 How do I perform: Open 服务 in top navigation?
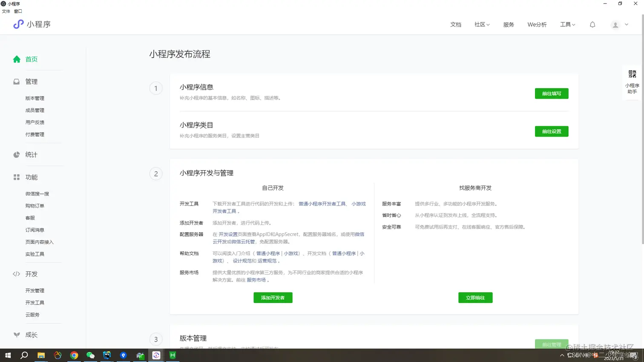(x=509, y=25)
